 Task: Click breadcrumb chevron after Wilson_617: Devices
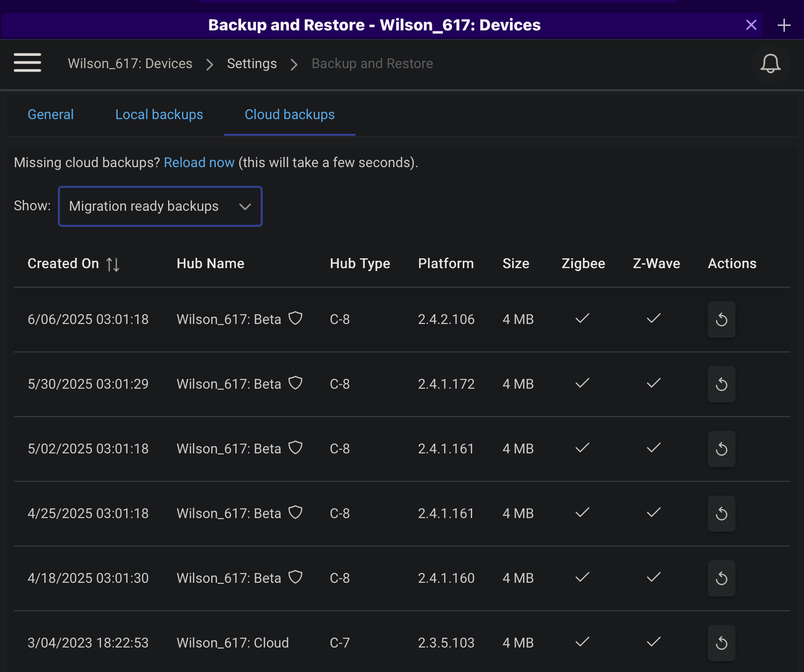coord(210,64)
